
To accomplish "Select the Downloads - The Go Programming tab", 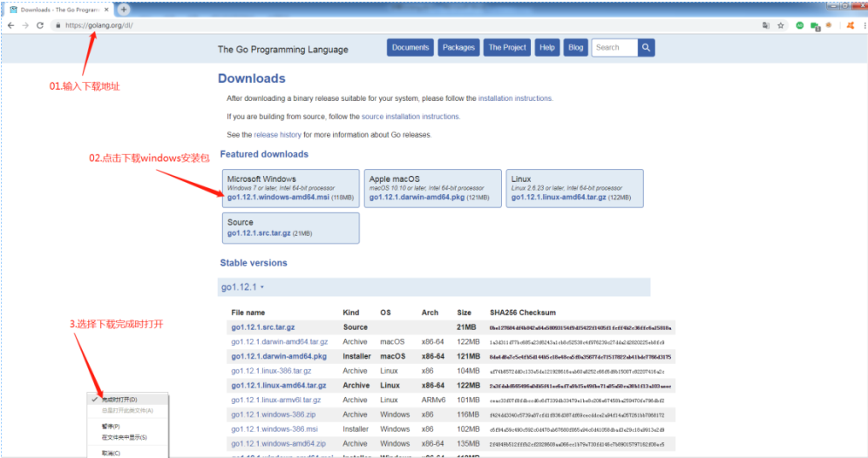I will 58,10.
